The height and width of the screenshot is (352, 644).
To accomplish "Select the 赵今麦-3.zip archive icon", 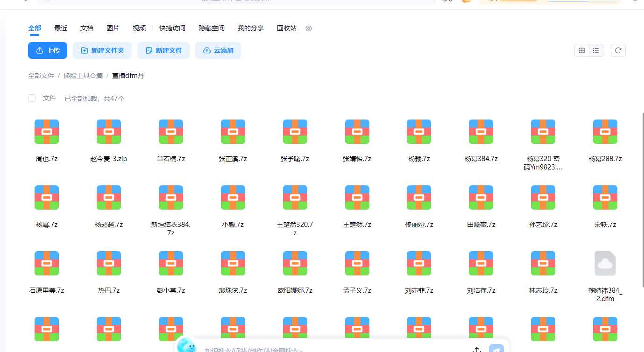I will (109, 132).
